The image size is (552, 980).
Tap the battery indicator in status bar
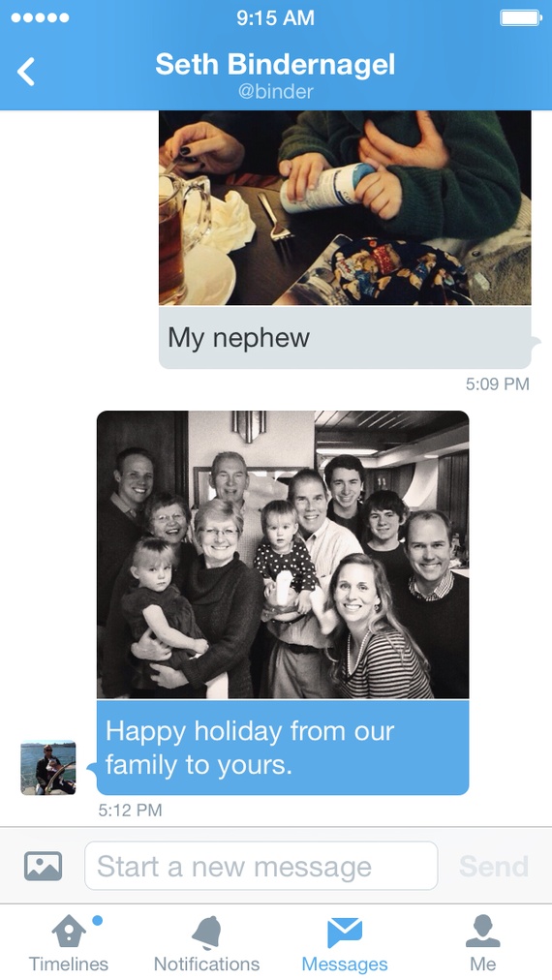point(521,17)
